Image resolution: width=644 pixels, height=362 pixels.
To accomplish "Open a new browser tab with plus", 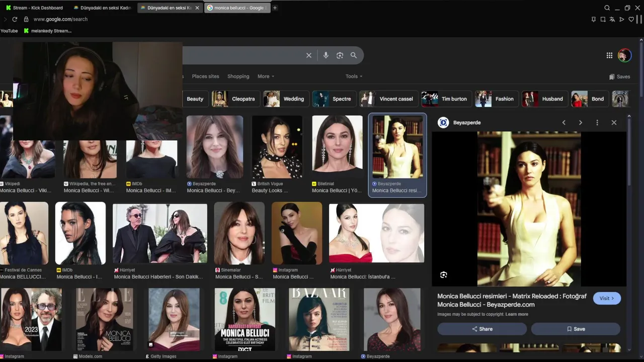I will [275, 8].
